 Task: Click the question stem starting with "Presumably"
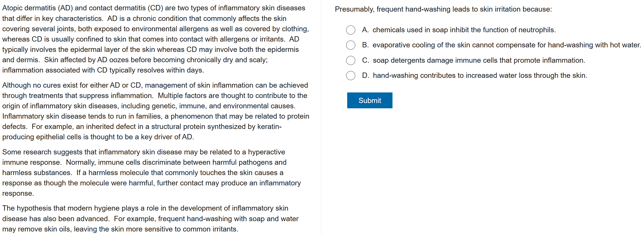(x=443, y=9)
